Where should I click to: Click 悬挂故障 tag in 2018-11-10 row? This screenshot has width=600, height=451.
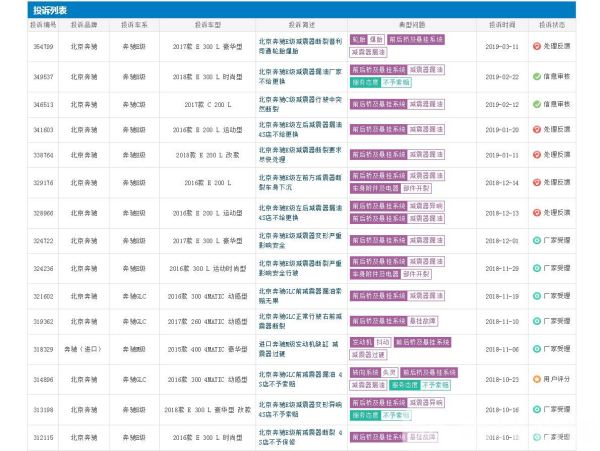pos(422,321)
